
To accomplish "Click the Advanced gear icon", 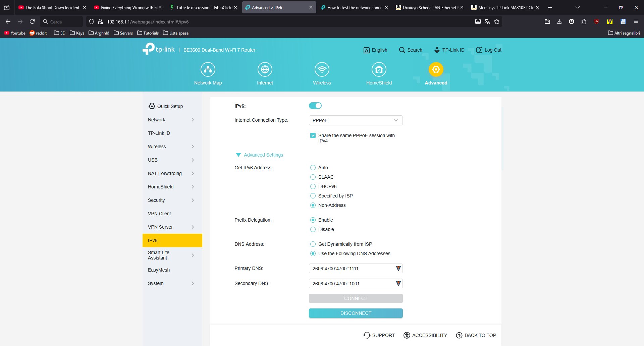I will 436,70.
